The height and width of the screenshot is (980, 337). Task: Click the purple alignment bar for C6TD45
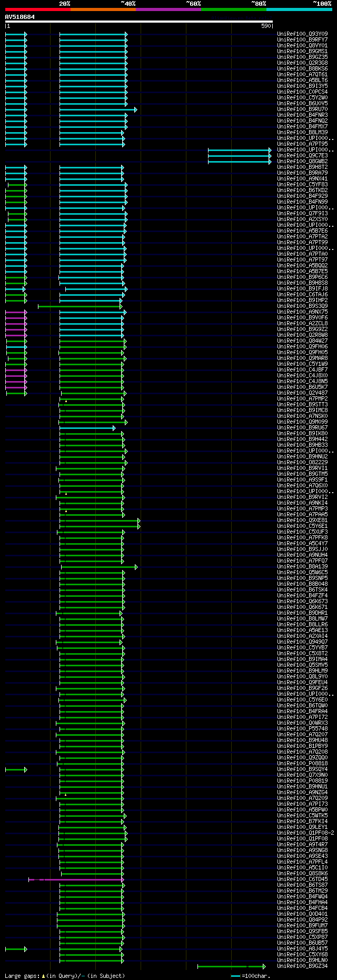pyautogui.click(x=76, y=879)
